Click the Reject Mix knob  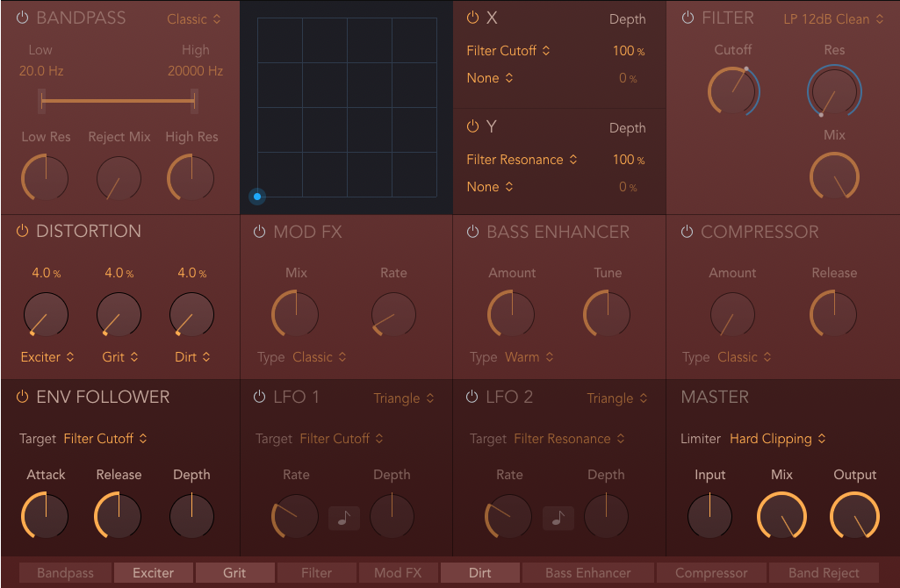pos(119,178)
